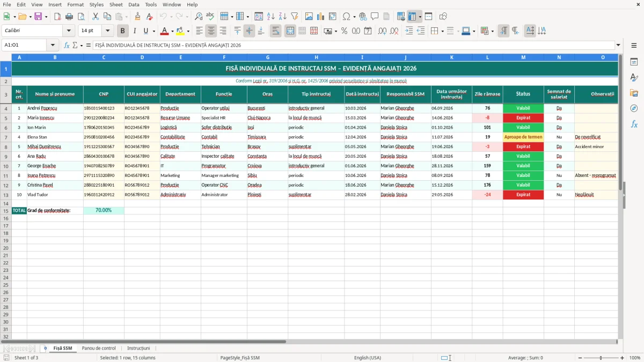Toggle Wrap Text
The image size is (644, 362).
tap(276, 31)
